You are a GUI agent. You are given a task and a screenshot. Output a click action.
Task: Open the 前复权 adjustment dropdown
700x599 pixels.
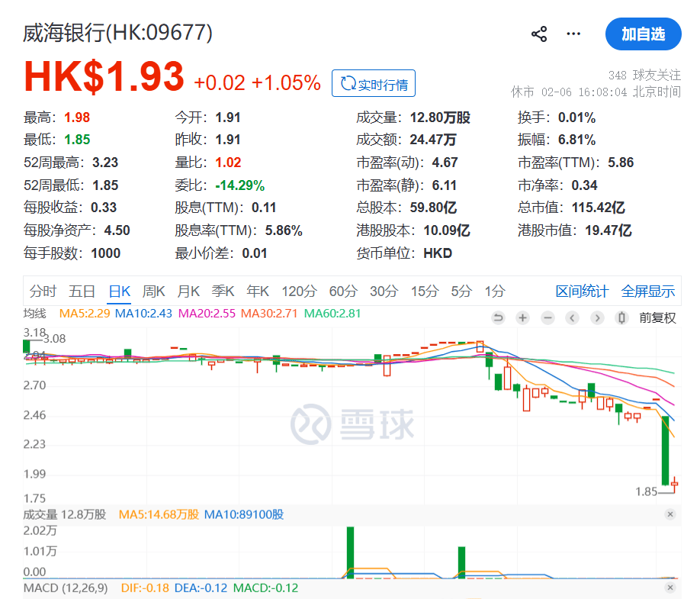pyautogui.click(x=657, y=318)
